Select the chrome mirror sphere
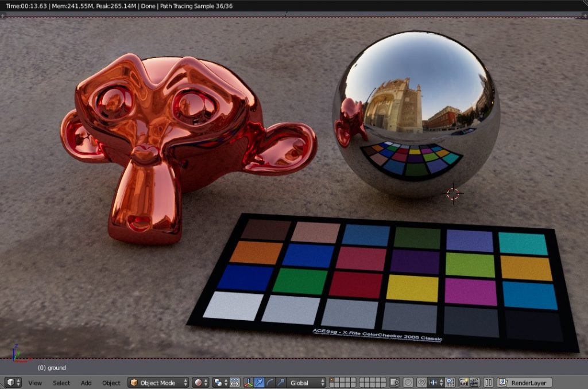The image size is (588, 389). click(x=416, y=114)
